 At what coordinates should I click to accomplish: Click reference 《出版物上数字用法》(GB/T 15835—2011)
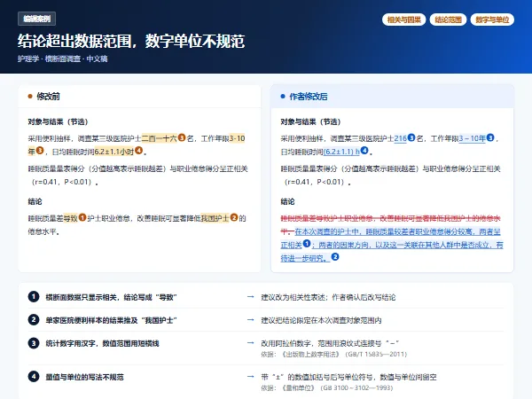coord(334,354)
